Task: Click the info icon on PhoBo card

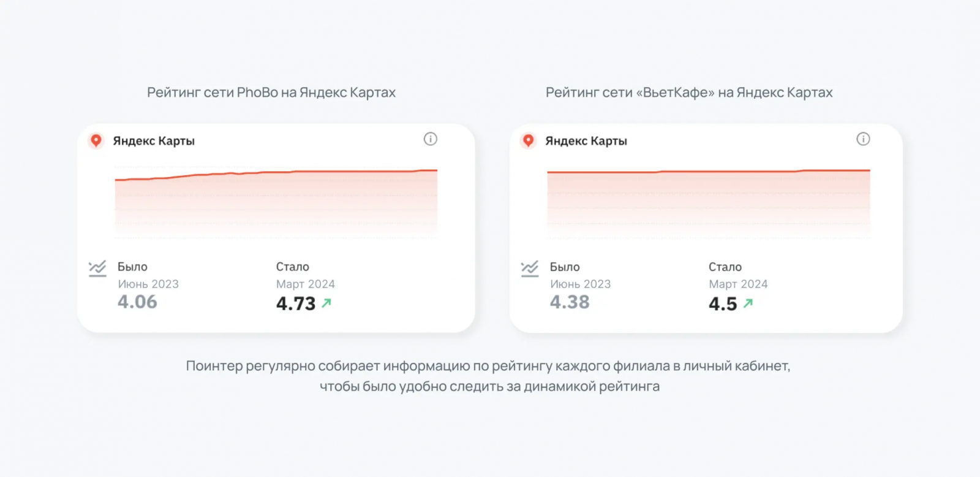Action: pos(431,139)
